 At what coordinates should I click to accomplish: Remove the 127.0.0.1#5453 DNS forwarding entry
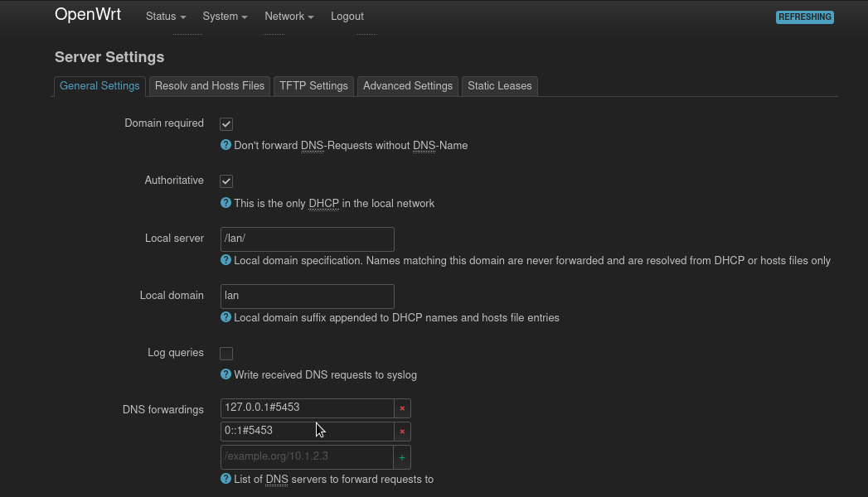coord(402,408)
